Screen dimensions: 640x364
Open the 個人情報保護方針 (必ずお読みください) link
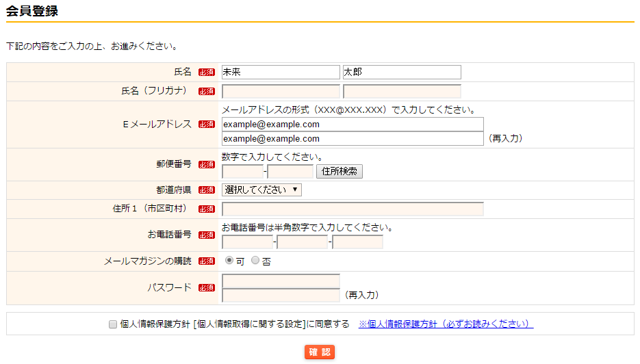click(x=446, y=324)
